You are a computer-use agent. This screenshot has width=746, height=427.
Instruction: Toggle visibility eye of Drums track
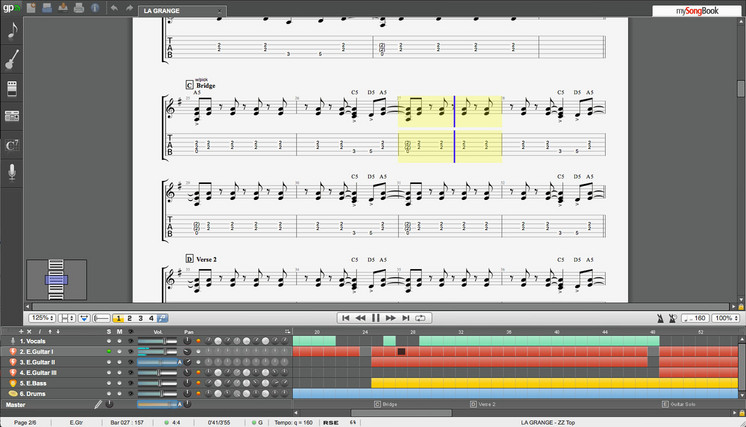(130, 394)
